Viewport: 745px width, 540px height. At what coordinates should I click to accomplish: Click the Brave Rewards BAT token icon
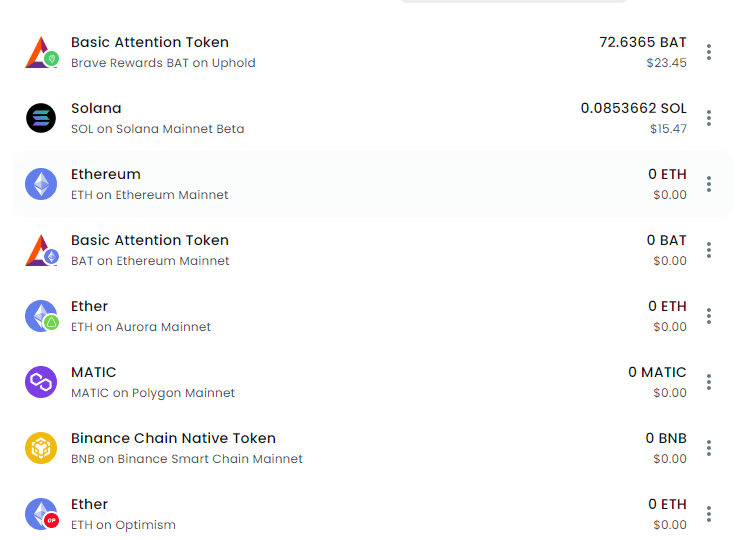click(x=41, y=52)
